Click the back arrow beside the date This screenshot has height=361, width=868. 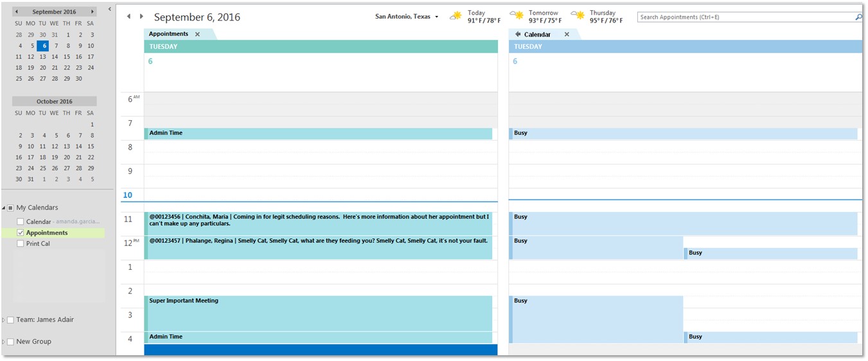click(128, 17)
